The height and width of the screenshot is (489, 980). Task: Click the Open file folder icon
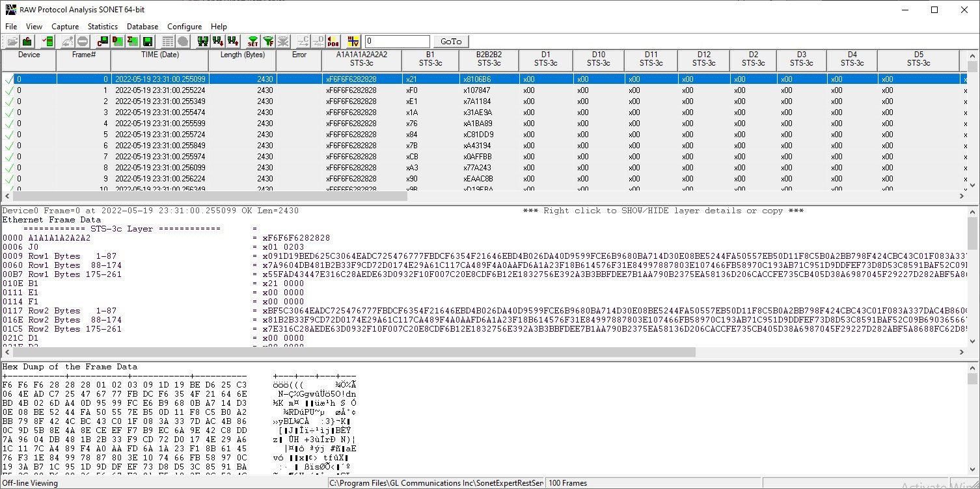[12, 42]
